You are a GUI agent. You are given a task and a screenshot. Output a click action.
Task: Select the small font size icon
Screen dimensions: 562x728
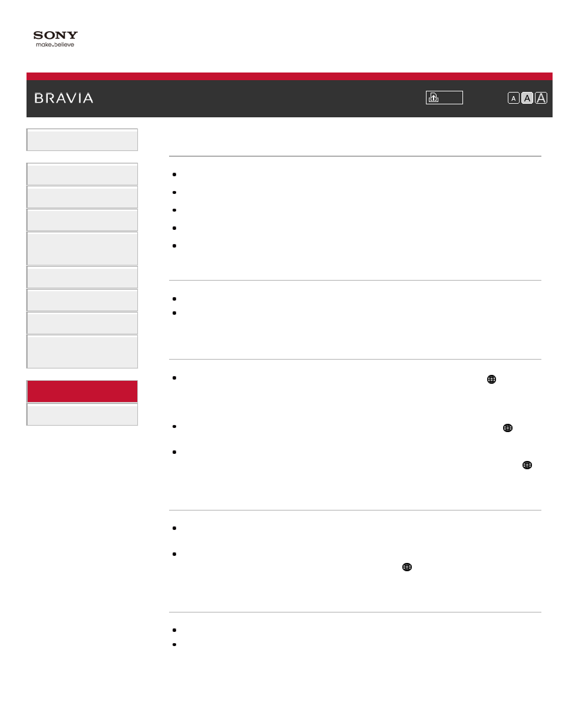[x=513, y=98]
